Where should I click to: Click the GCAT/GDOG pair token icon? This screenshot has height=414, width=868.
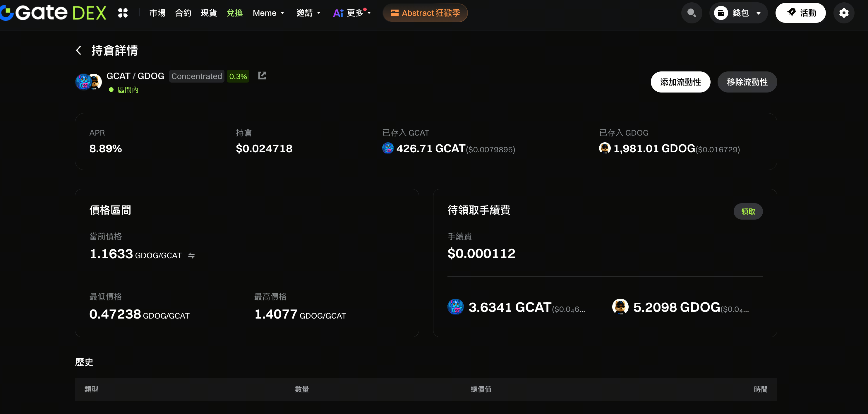pyautogui.click(x=88, y=82)
